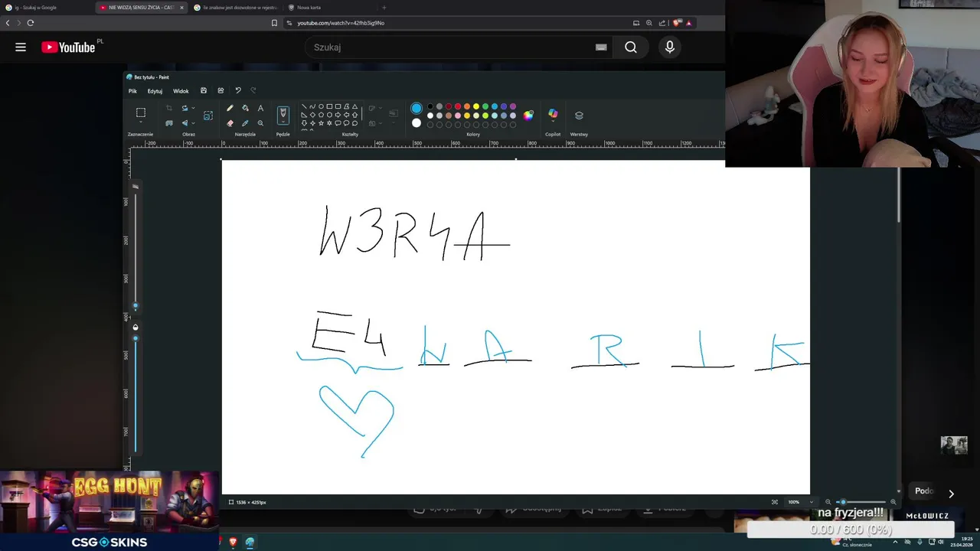Select the triangle shape
This screenshot has height=551, width=980.
354,106
